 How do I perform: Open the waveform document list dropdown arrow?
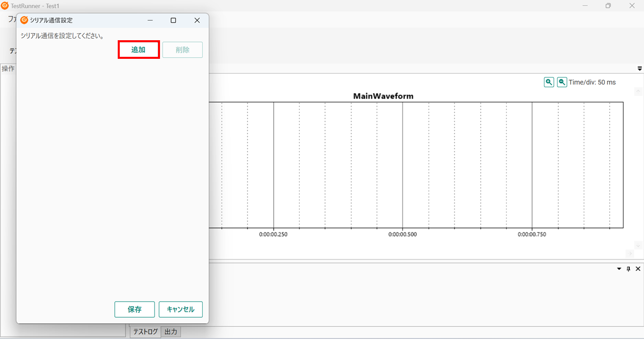click(x=639, y=68)
